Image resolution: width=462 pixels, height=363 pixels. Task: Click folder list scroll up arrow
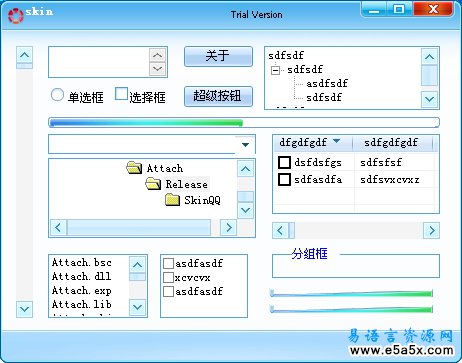(246, 169)
